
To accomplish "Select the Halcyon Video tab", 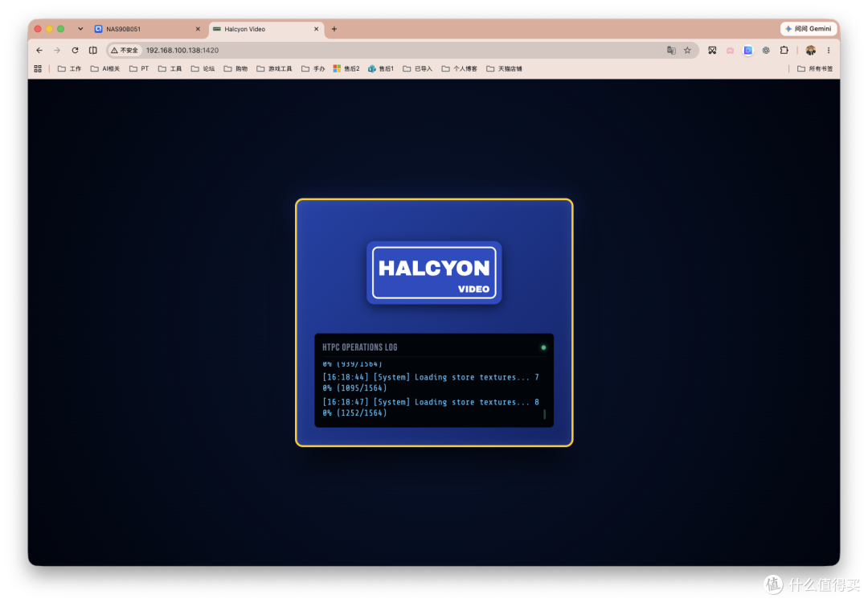I will click(x=267, y=29).
